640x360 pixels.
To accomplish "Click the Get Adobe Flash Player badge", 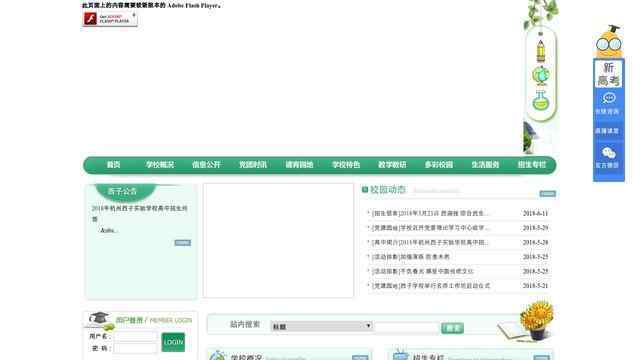I will [110, 19].
